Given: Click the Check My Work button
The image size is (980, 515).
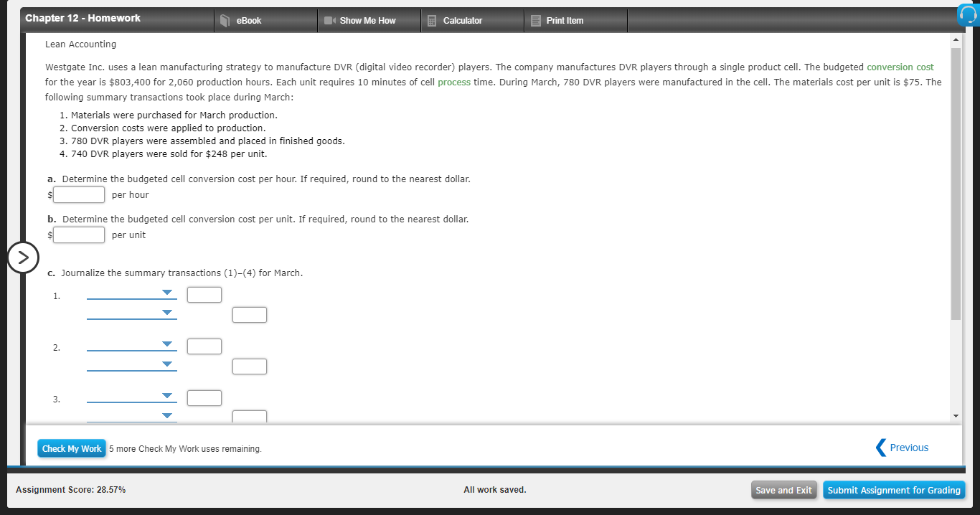Looking at the screenshot, I should coord(71,448).
